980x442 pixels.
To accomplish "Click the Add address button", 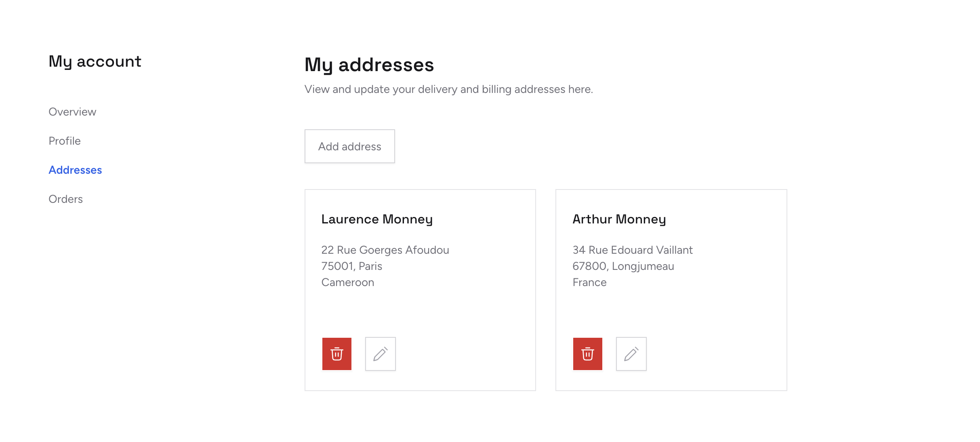I will click(x=349, y=146).
